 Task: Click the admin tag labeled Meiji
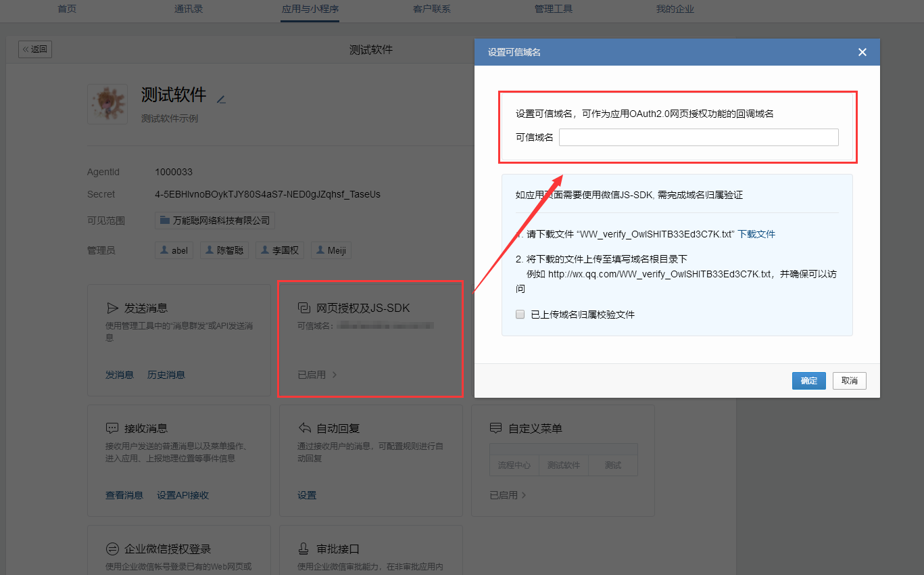(331, 250)
